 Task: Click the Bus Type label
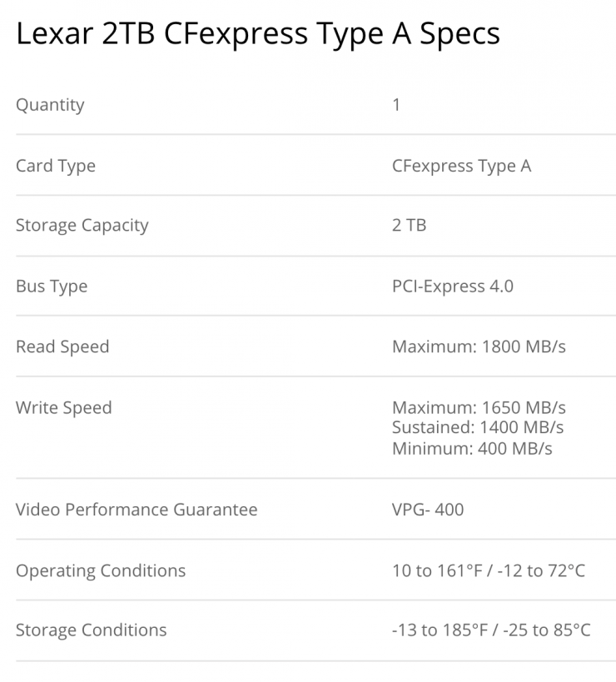click(52, 286)
